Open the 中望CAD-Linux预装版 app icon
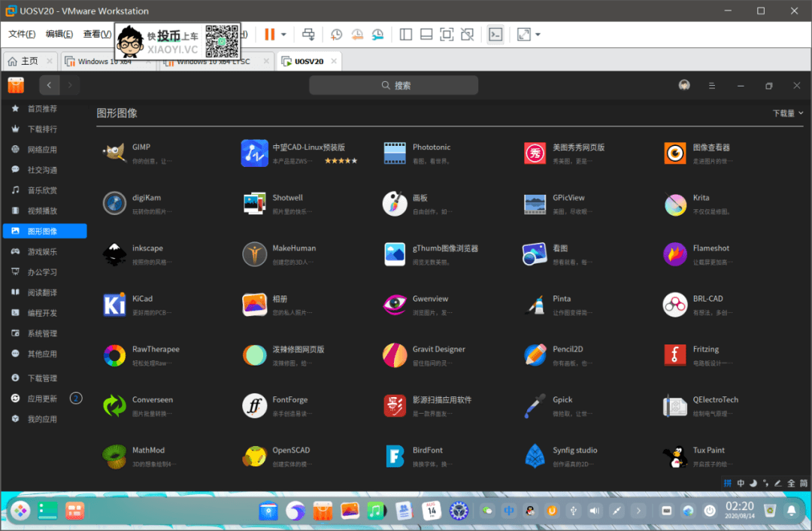Image resolution: width=812 pixels, height=531 pixels. (254, 153)
